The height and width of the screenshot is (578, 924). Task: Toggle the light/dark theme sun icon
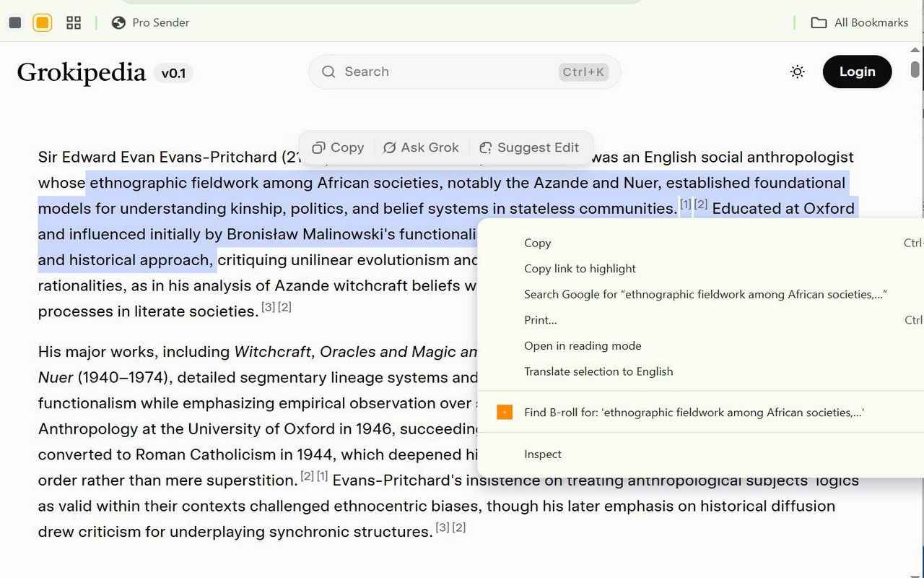click(x=797, y=72)
